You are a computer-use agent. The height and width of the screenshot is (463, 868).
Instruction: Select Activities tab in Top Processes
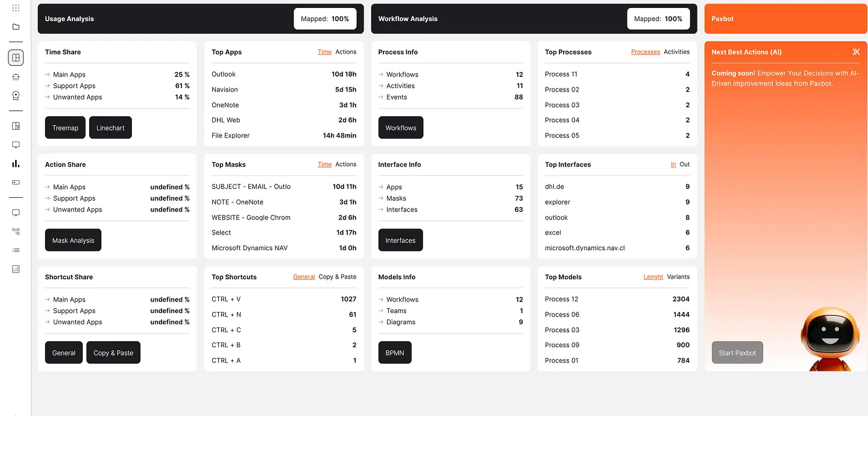[676, 52]
